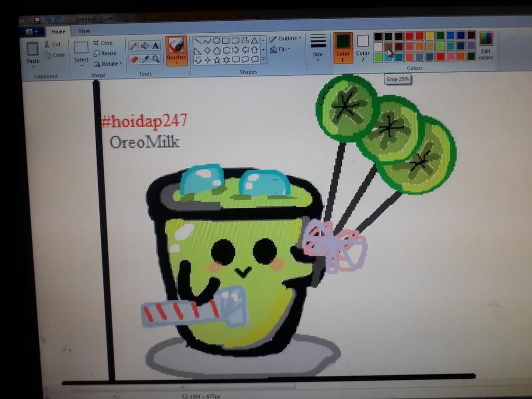
Task: Open Customize Quick Access Toolbar dropdown
Action: [x=66, y=20]
